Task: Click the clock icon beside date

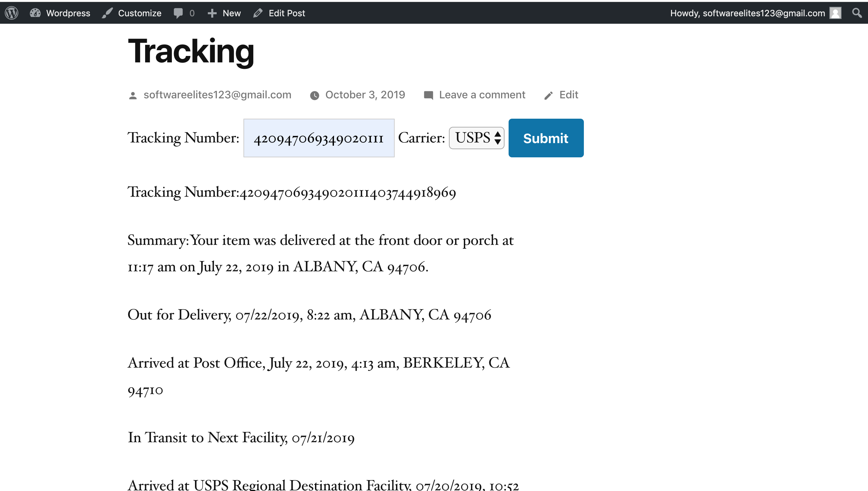Action: point(315,96)
